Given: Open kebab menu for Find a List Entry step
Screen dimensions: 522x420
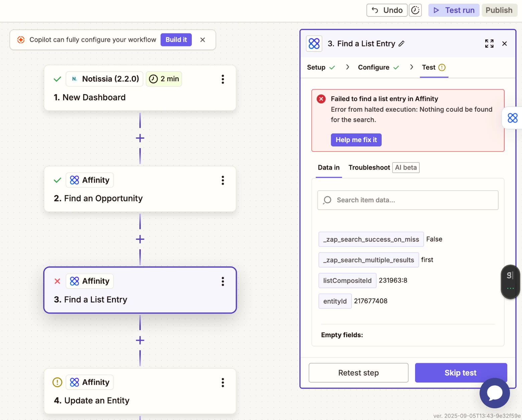Looking at the screenshot, I should pyautogui.click(x=223, y=281).
